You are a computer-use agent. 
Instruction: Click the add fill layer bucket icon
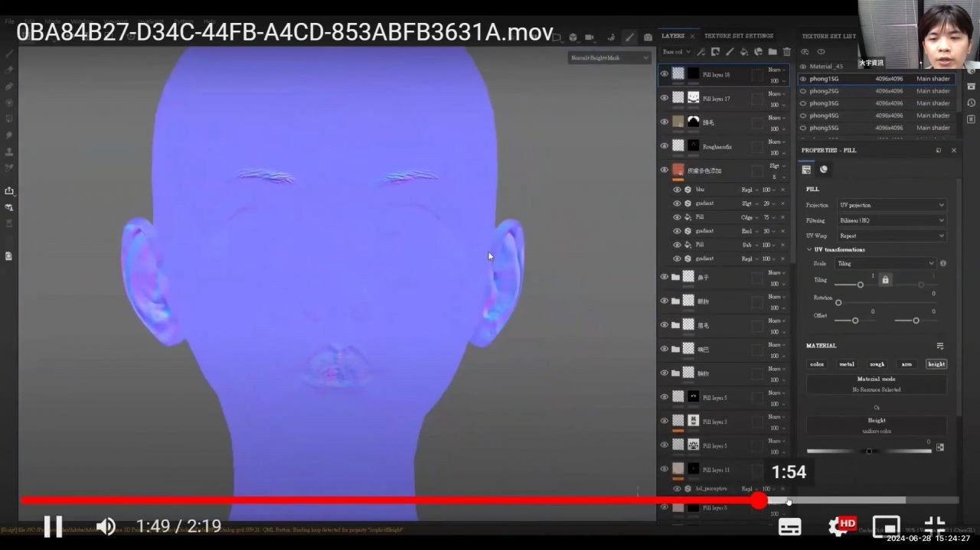tap(743, 52)
